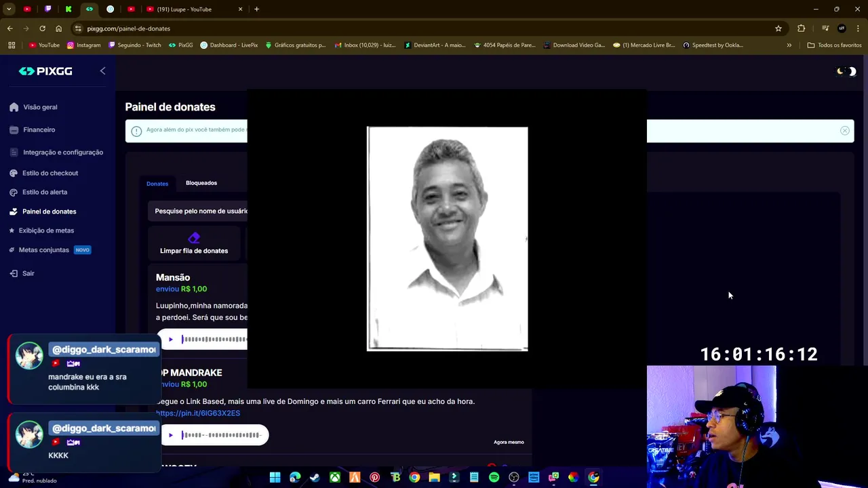Open Metas conjuntas (NOVO) page
Image resolution: width=868 pixels, height=488 pixels.
click(x=50, y=250)
